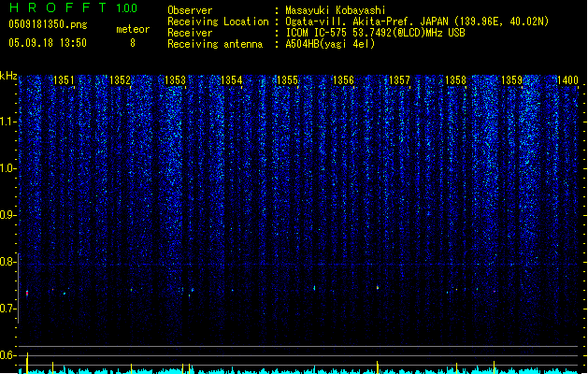Click the 1.0 kHz axis label
The image size is (588, 374).
click(7, 168)
